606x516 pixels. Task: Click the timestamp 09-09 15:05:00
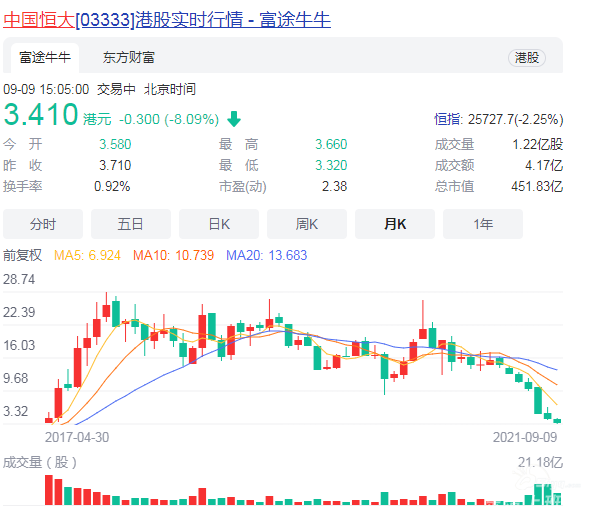pos(46,89)
